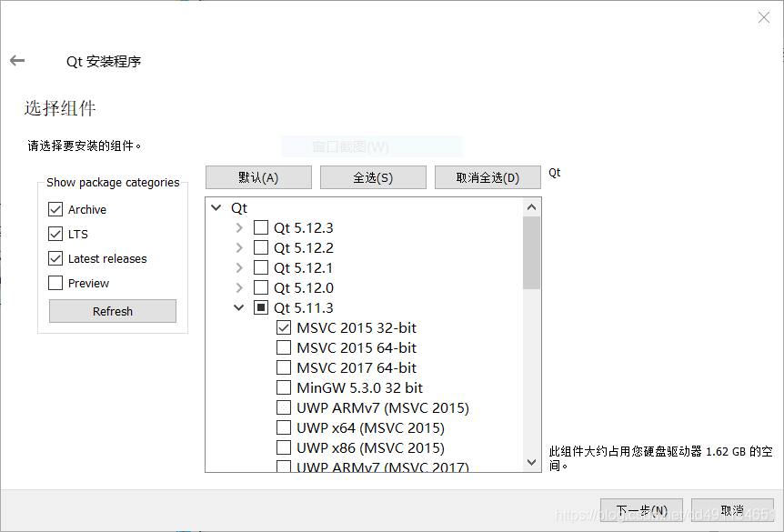Select the MSVC 2017 64-bit label
Screen dimensions: 784x532
tap(357, 368)
